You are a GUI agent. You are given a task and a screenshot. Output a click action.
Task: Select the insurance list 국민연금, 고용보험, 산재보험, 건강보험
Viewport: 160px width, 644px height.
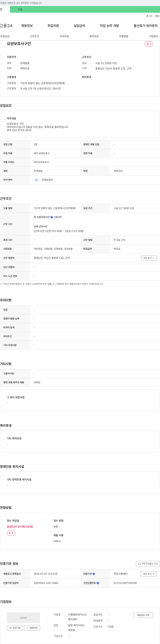pyautogui.click(x=53, y=249)
